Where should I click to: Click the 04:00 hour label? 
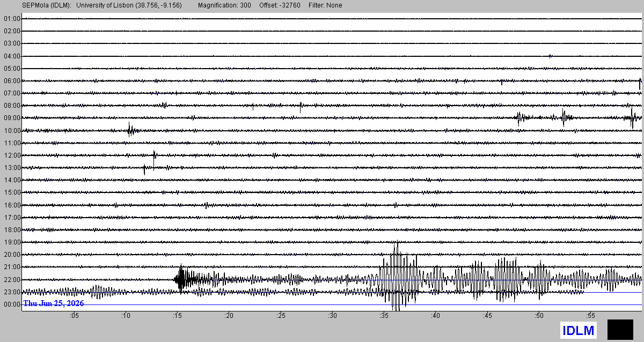12,56
